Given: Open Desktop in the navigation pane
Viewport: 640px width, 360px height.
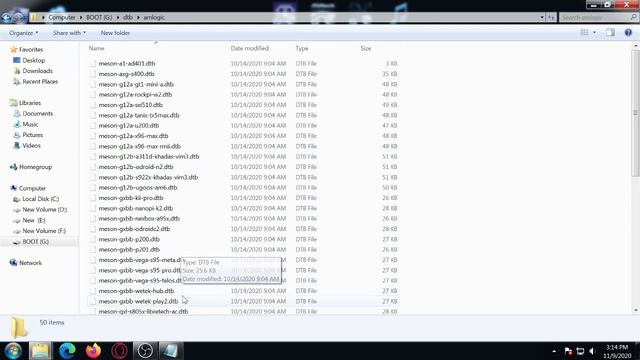Looking at the screenshot, I should [33, 60].
